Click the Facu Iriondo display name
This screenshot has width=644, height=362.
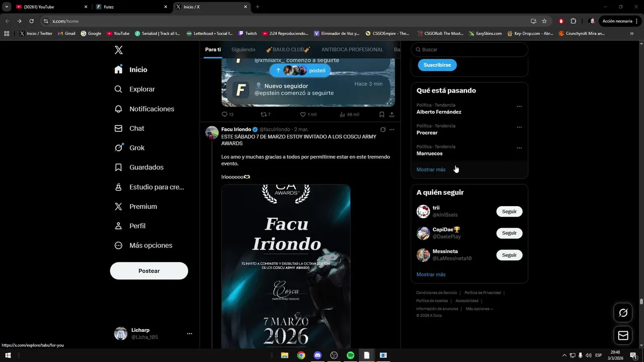(236, 129)
